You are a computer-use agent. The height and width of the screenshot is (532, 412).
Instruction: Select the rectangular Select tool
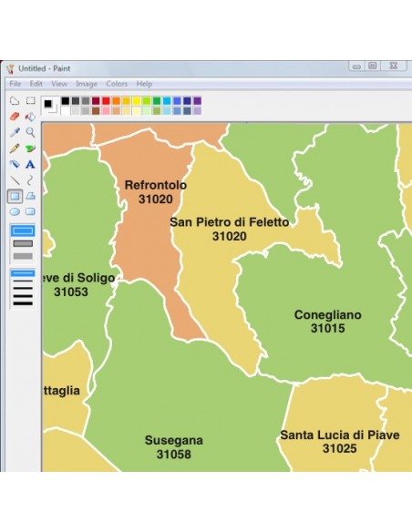[x=31, y=100]
